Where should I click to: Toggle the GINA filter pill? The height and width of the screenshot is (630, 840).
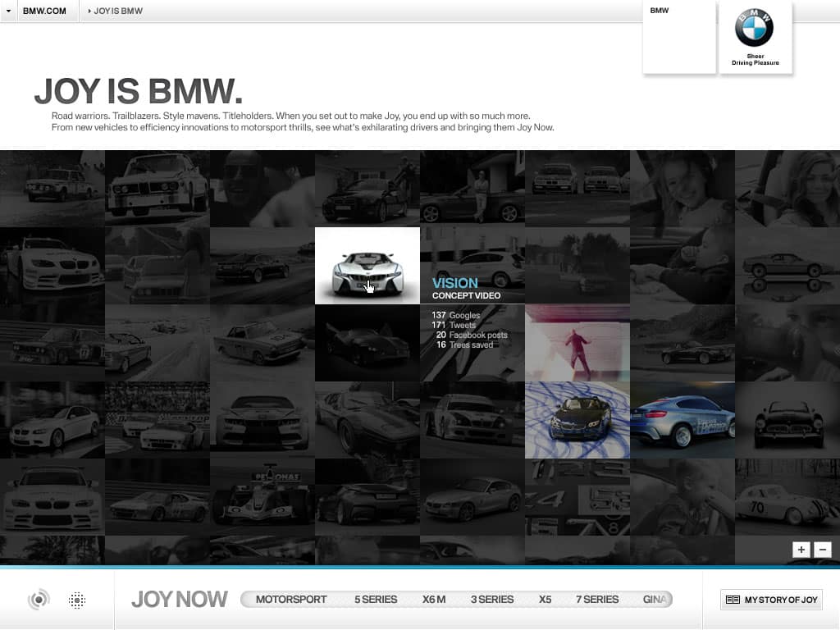[655, 599]
